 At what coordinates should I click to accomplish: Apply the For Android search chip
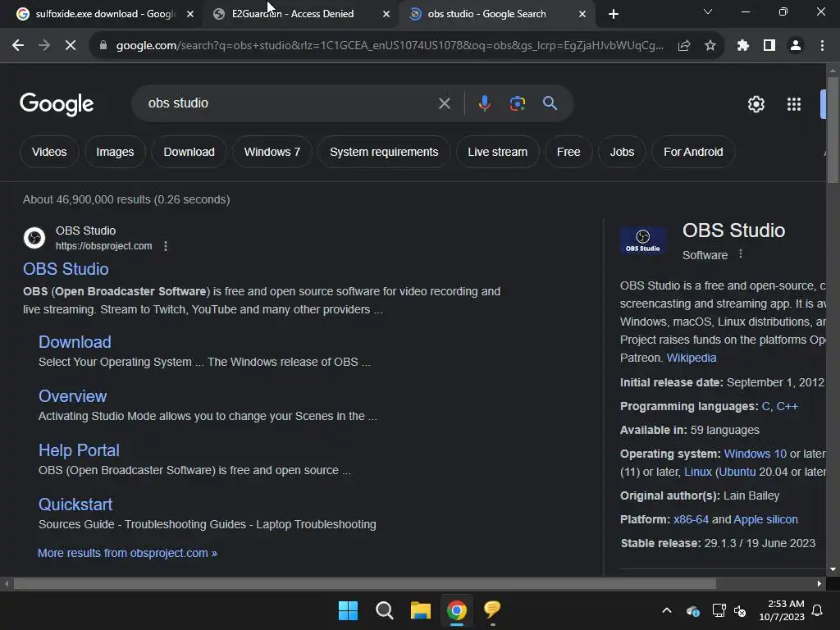pyautogui.click(x=693, y=152)
